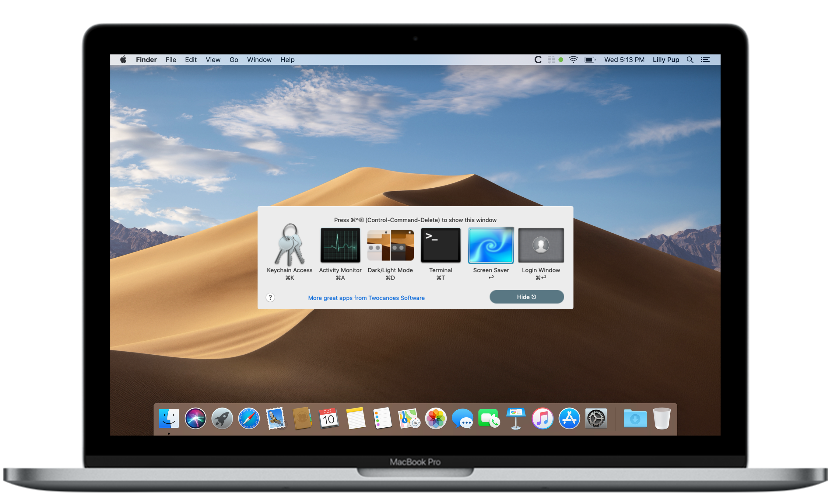Open Photos in the Dock
The height and width of the screenshot is (504, 832).
436,418
